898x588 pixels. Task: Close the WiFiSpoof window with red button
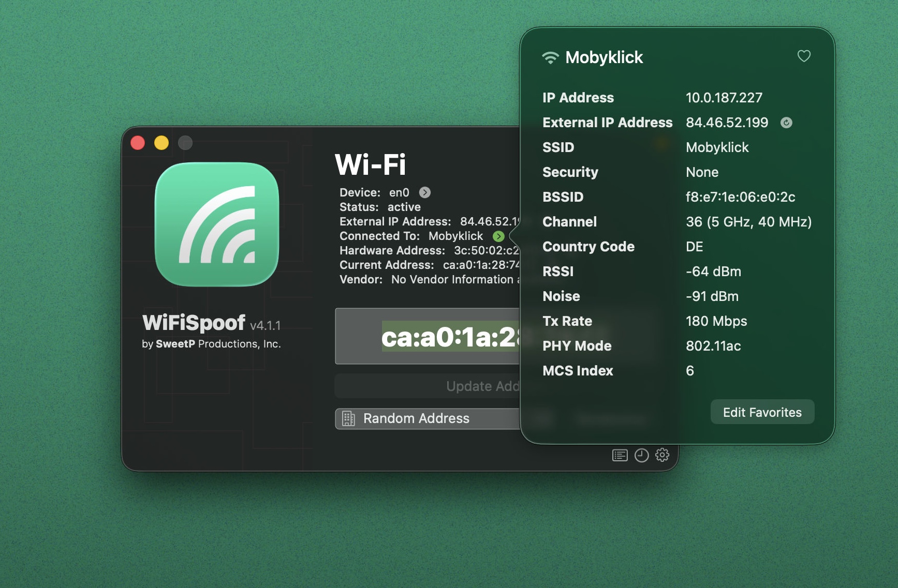(138, 143)
